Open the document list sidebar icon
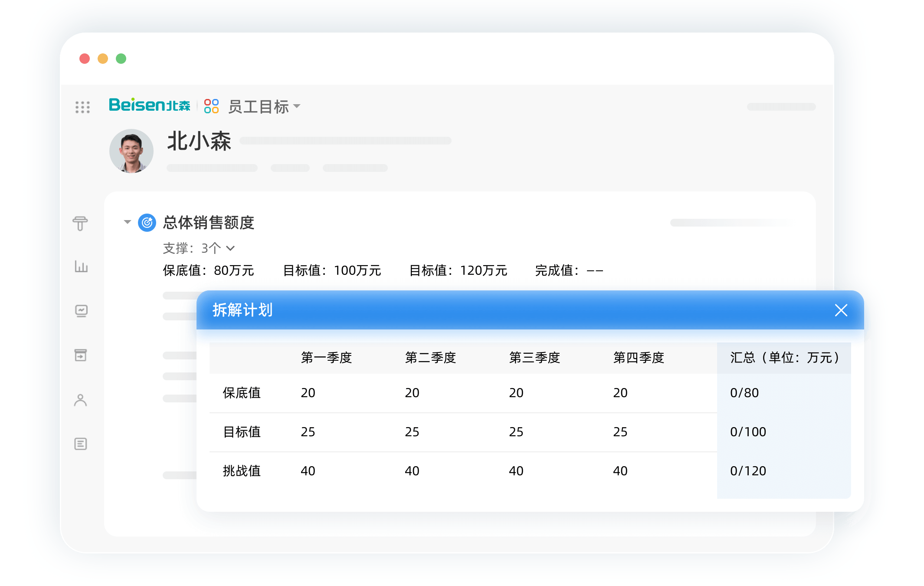 coord(81,444)
